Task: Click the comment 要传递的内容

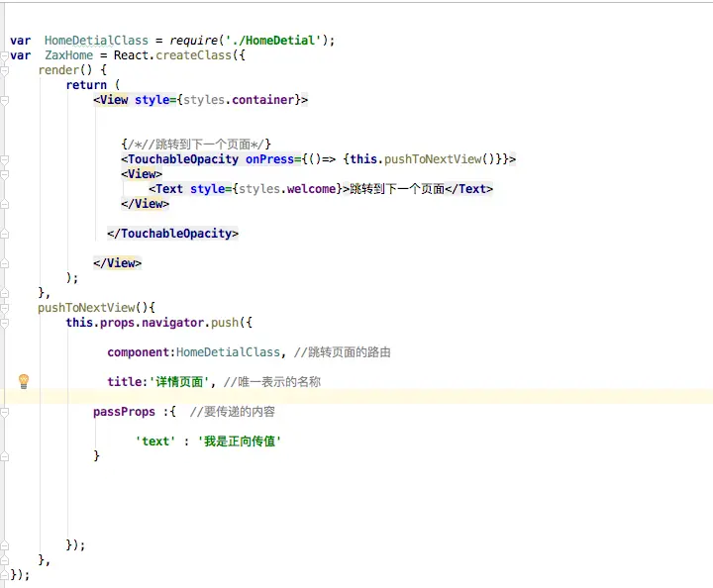Action: (233, 412)
